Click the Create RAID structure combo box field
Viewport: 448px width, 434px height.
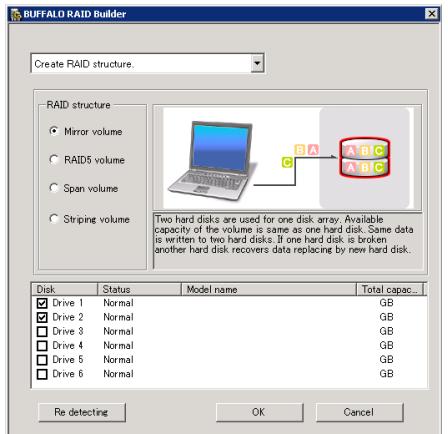147,63
